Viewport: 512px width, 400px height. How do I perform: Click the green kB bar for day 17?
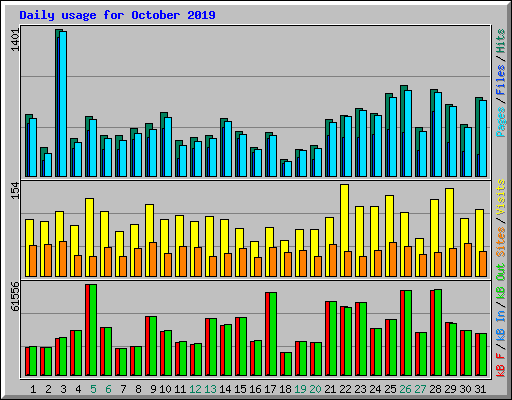pos(273,334)
